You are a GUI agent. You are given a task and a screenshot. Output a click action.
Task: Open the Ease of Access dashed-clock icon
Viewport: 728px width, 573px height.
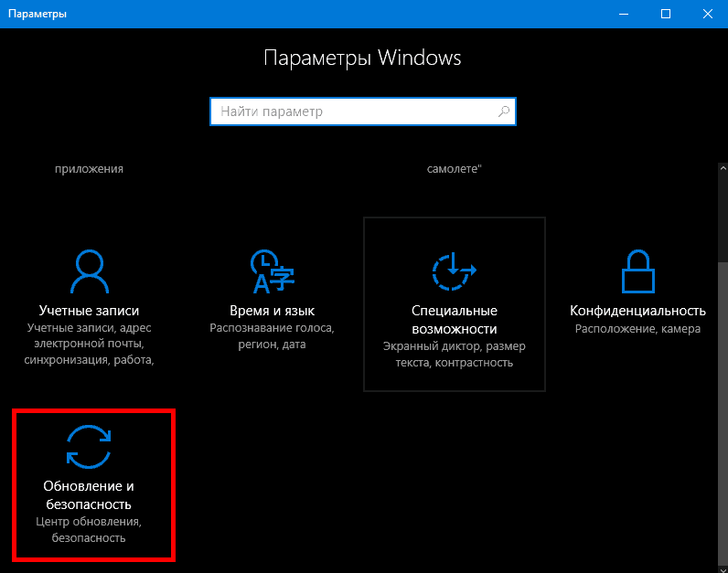(x=454, y=271)
